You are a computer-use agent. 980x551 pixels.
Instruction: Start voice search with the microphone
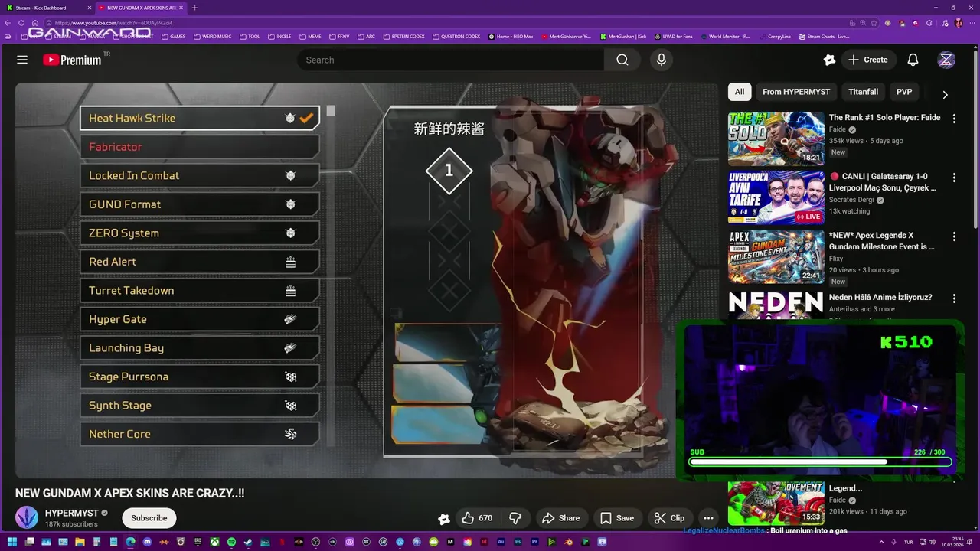(661, 60)
